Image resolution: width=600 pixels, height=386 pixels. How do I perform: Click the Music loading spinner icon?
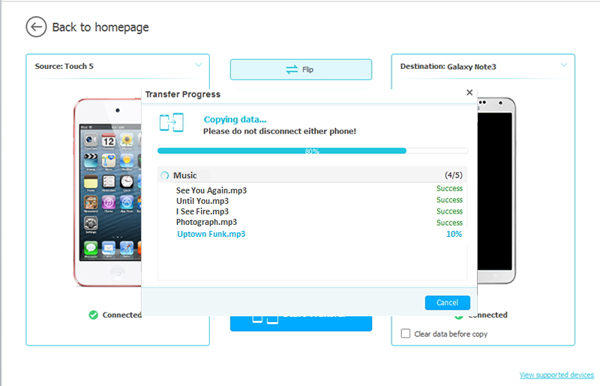(x=165, y=176)
